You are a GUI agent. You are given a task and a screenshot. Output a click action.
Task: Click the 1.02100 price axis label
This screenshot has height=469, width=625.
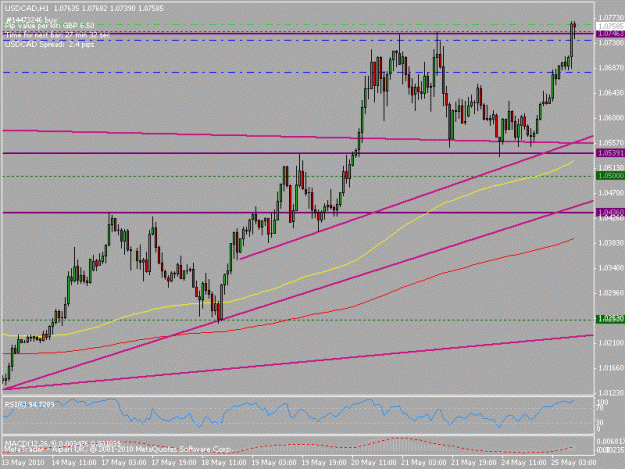click(x=609, y=343)
